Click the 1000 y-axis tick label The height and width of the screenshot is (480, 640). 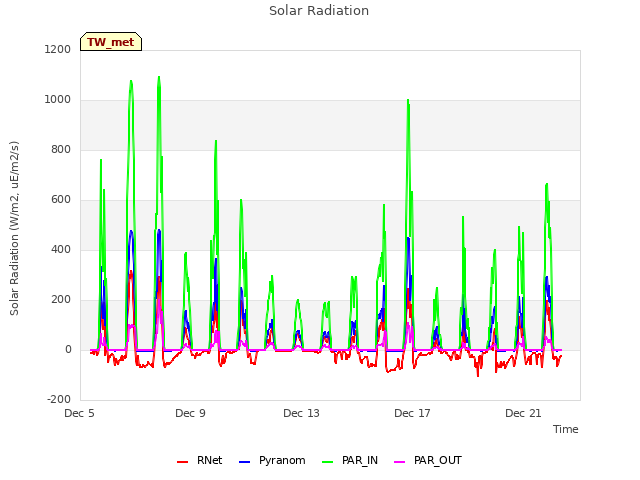coord(58,100)
